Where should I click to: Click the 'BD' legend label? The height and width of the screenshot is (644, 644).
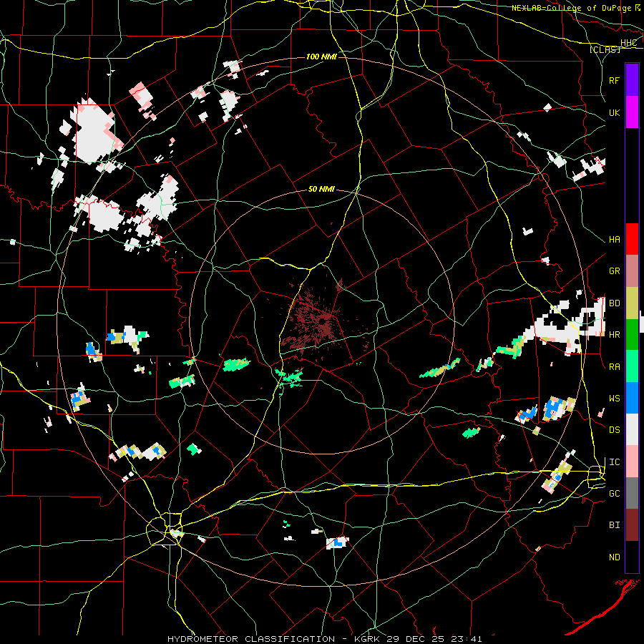614,303
